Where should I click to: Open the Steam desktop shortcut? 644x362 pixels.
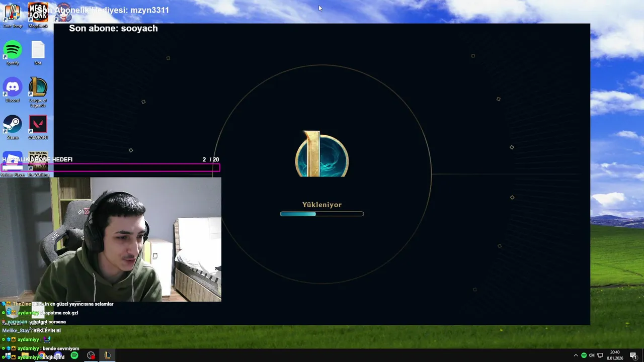click(13, 127)
